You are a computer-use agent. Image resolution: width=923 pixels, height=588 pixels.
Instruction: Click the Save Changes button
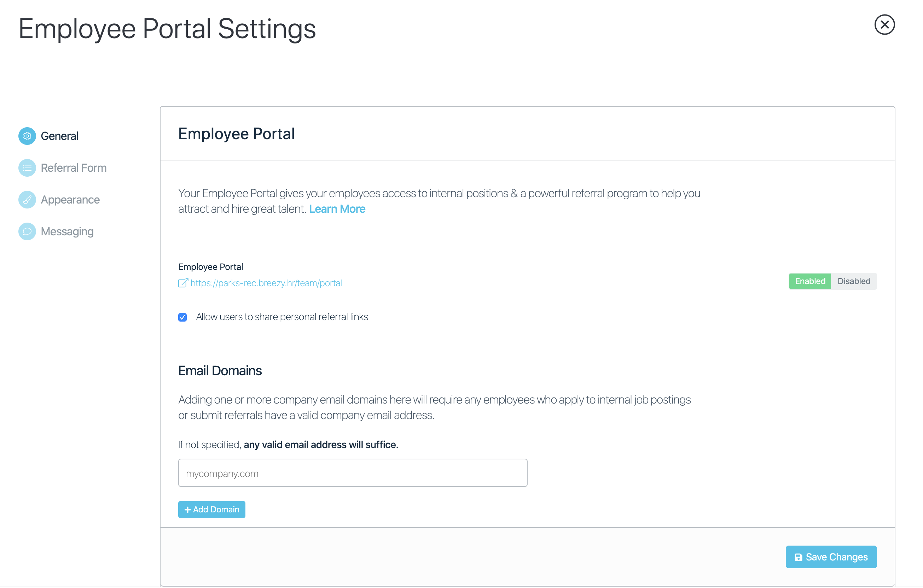831,557
